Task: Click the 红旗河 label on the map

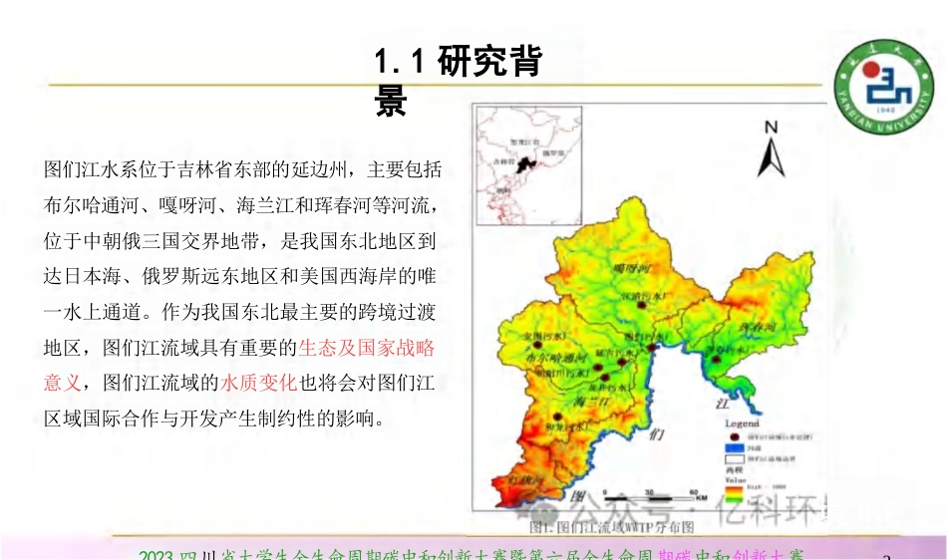Action: (x=524, y=479)
